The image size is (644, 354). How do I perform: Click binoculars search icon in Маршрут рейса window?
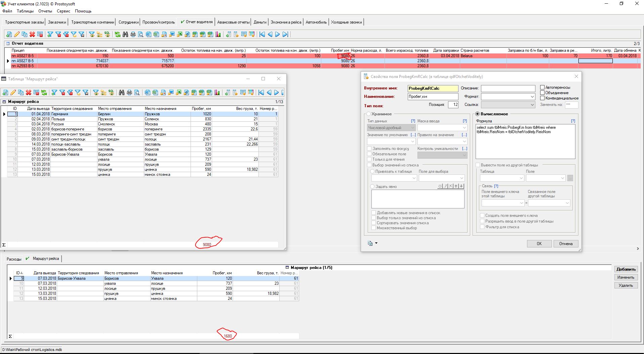(122, 92)
